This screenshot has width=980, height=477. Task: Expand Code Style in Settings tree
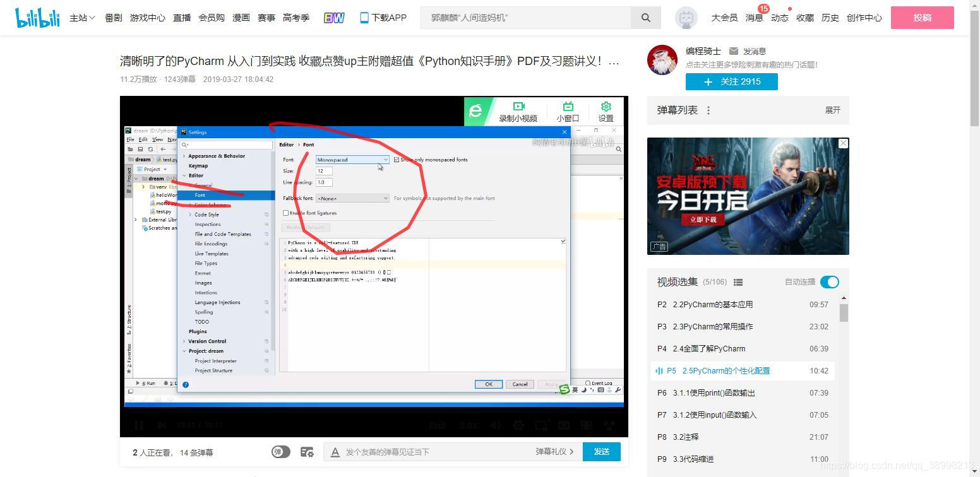(190, 215)
